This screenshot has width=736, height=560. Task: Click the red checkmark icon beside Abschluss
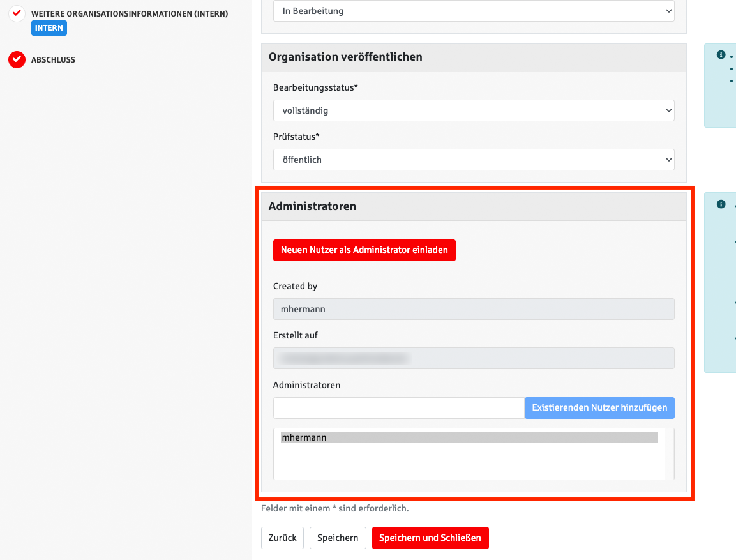[17, 59]
